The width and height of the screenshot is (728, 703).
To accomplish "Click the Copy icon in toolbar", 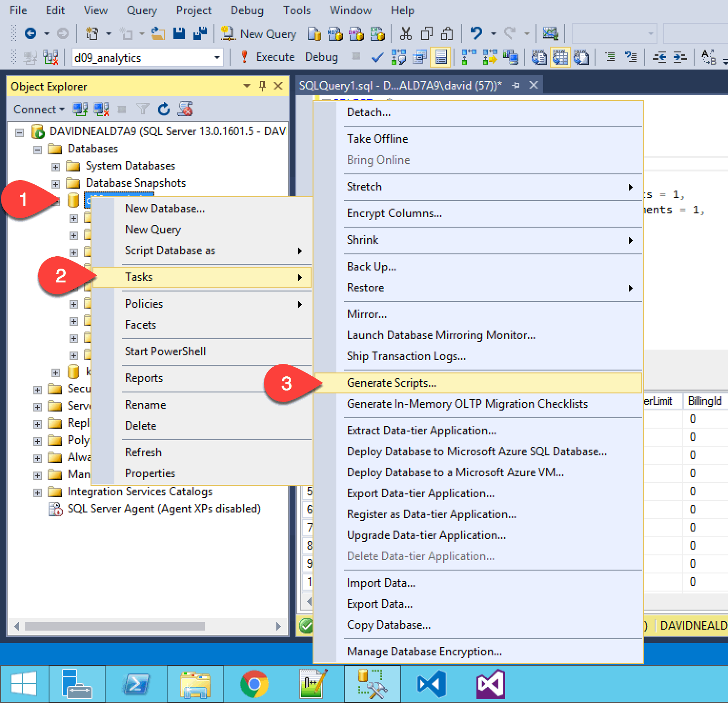I will (x=426, y=33).
